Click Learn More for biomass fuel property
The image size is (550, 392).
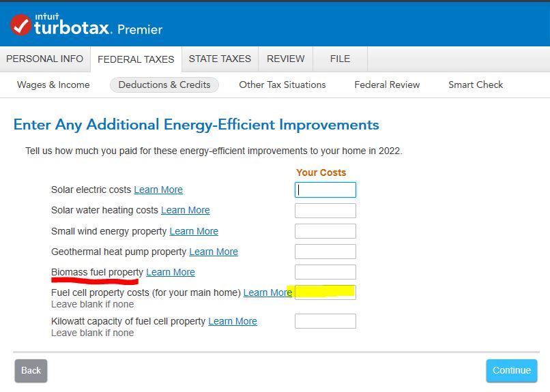click(x=171, y=272)
